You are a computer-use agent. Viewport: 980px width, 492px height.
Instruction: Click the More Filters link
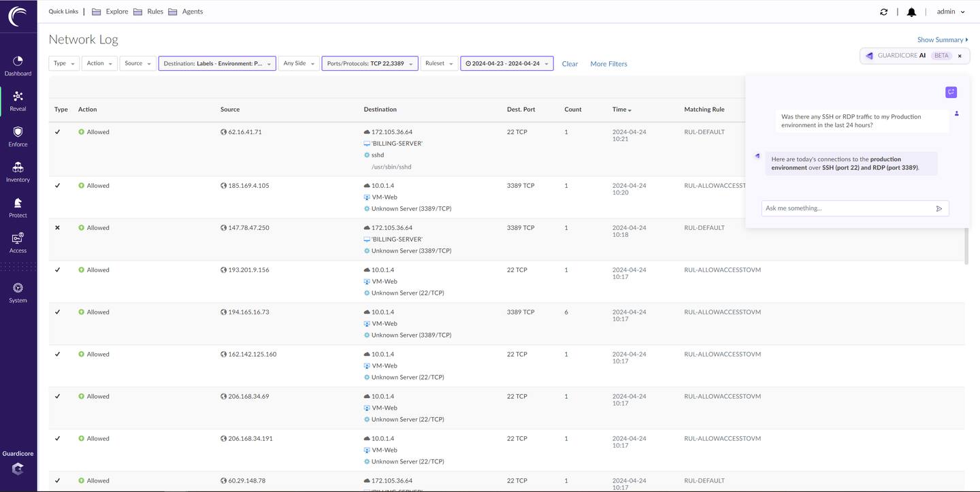tap(608, 64)
